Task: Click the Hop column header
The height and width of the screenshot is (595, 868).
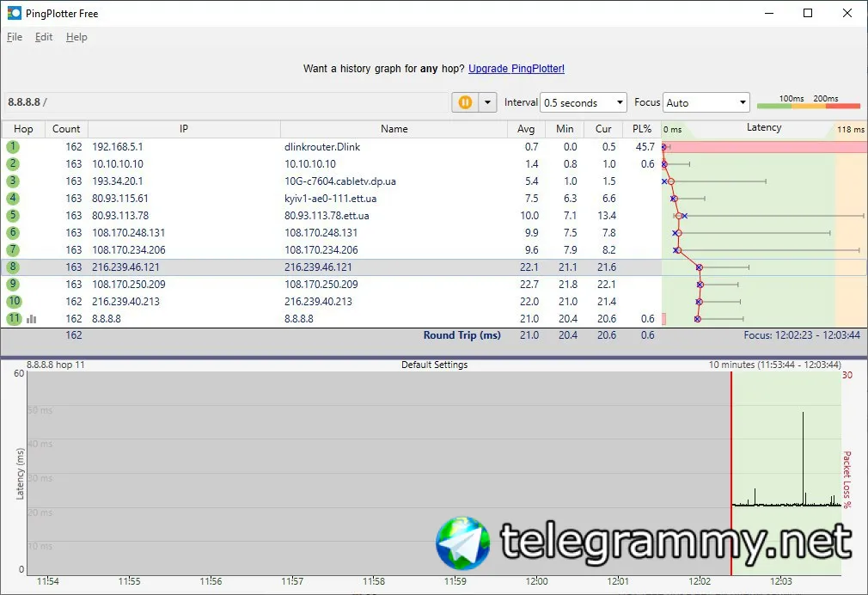Action: tap(23, 129)
